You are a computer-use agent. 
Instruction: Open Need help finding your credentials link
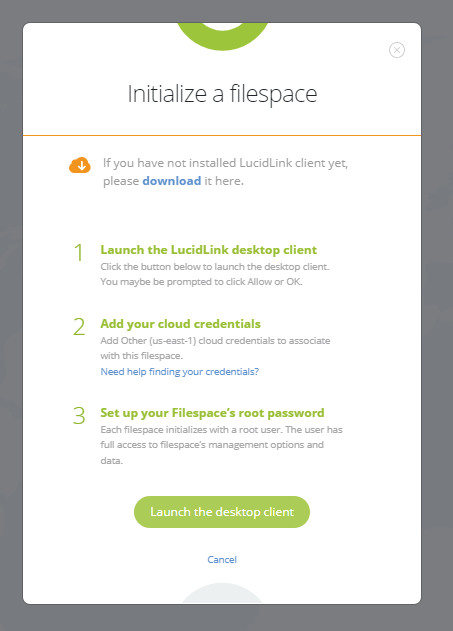click(180, 371)
